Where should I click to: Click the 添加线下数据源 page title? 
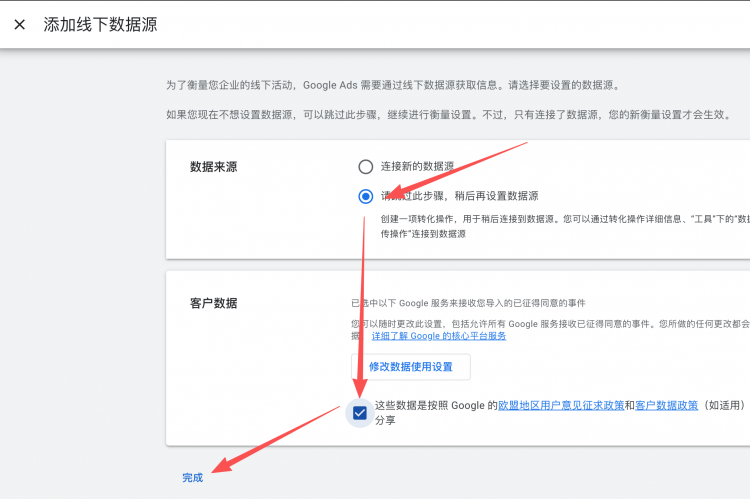click(x=100, y=24)
